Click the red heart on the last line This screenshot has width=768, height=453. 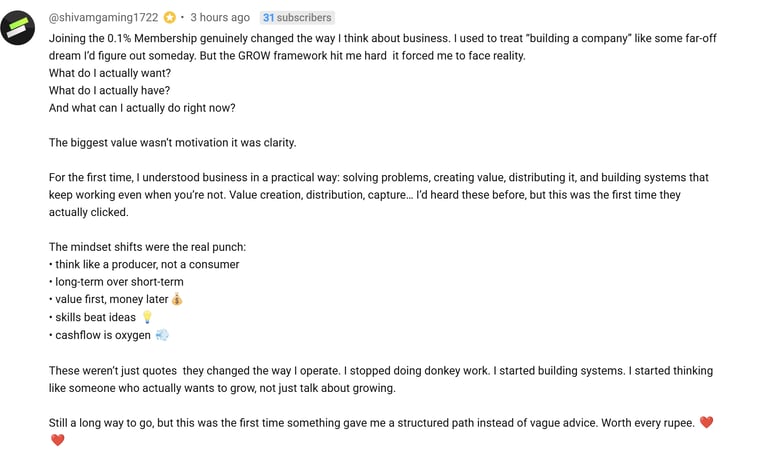(57, 441)
